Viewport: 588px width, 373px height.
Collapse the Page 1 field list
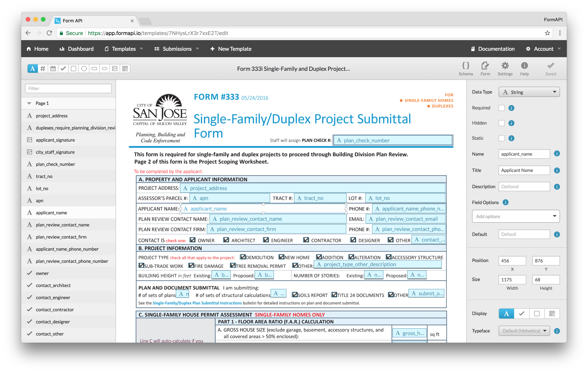(x=29, y=103)
